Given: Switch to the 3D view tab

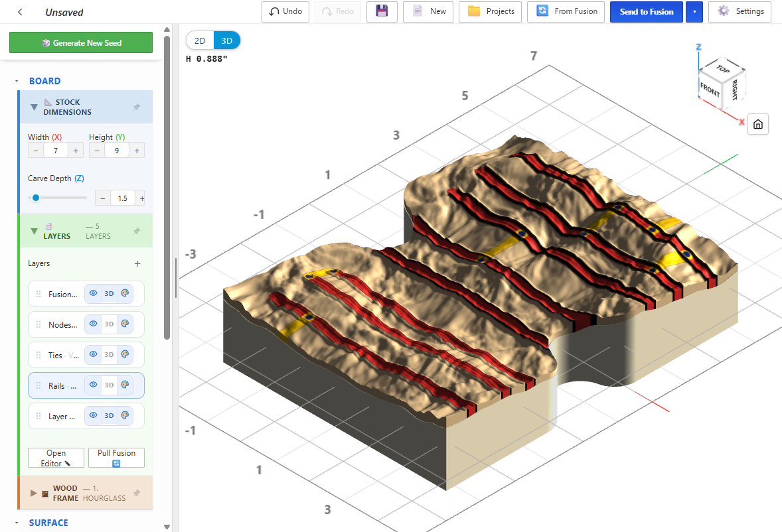Looking at the screenshot, I should [227, 41].
